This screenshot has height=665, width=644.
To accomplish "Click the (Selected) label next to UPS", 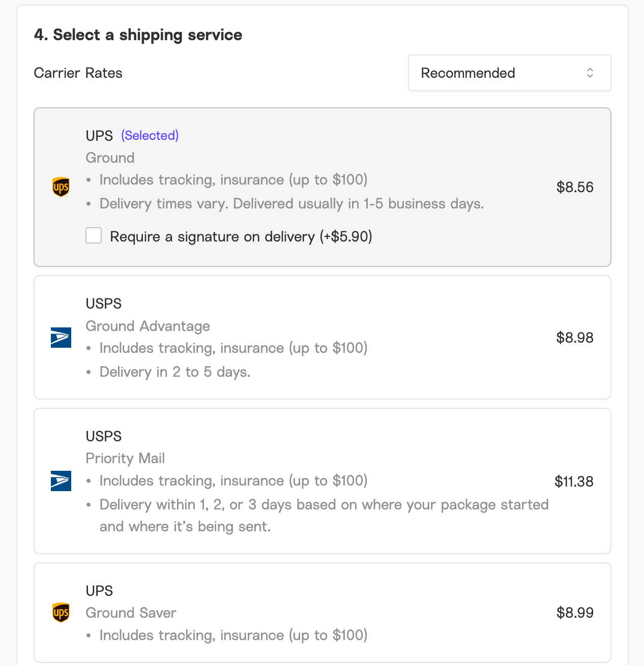I will coord(150,135).
